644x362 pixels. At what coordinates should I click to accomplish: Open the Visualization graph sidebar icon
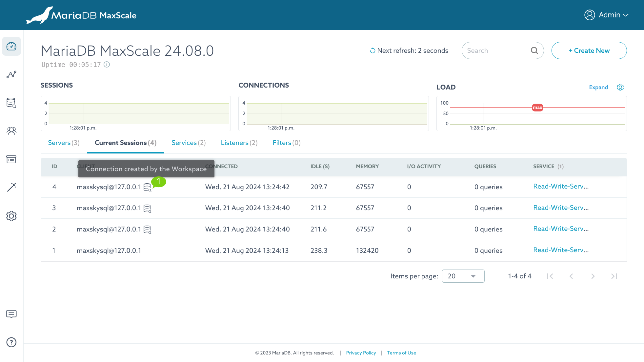(x=11, y=75)
